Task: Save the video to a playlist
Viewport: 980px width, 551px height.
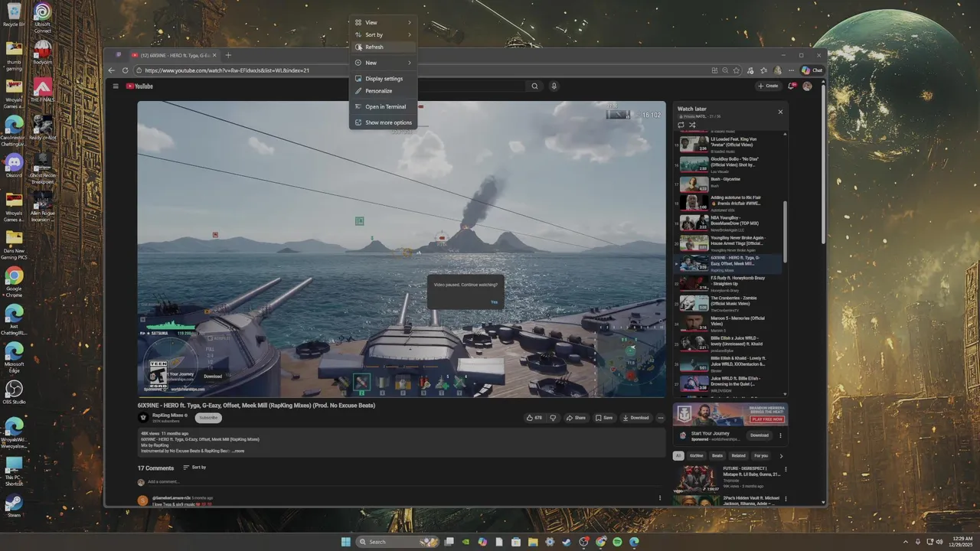Action: tap(604, 418)
